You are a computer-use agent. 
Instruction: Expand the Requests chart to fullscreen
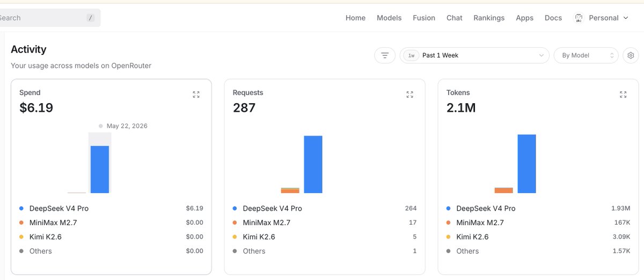click(x=410, y=95)
